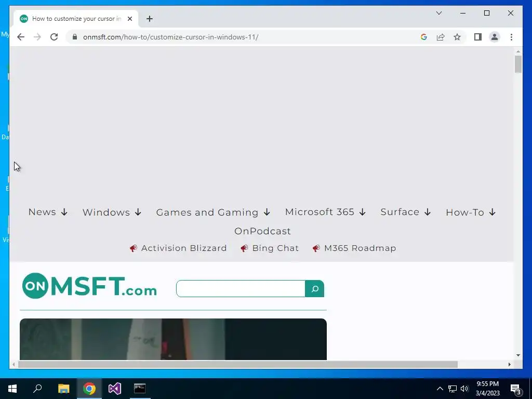532x399 pixels.
Task: Click the vertical scrollbar thumb
Action: [x=518, y=64]
